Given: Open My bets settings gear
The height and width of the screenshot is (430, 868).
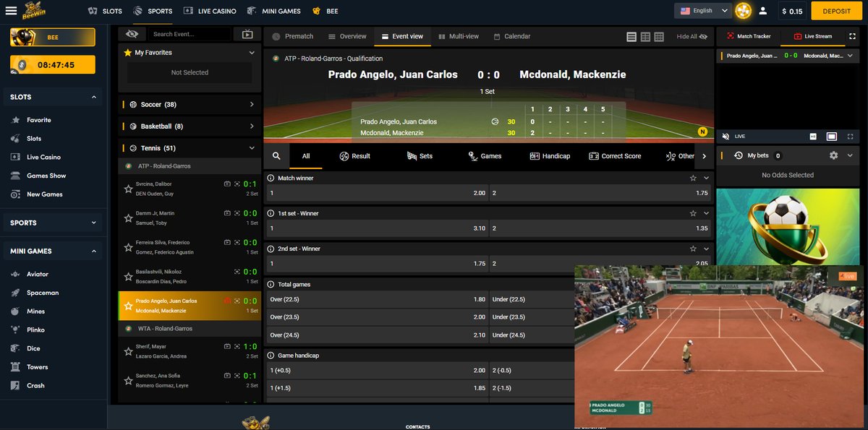Looking at the screenshot, I should (x=833, y=155).
